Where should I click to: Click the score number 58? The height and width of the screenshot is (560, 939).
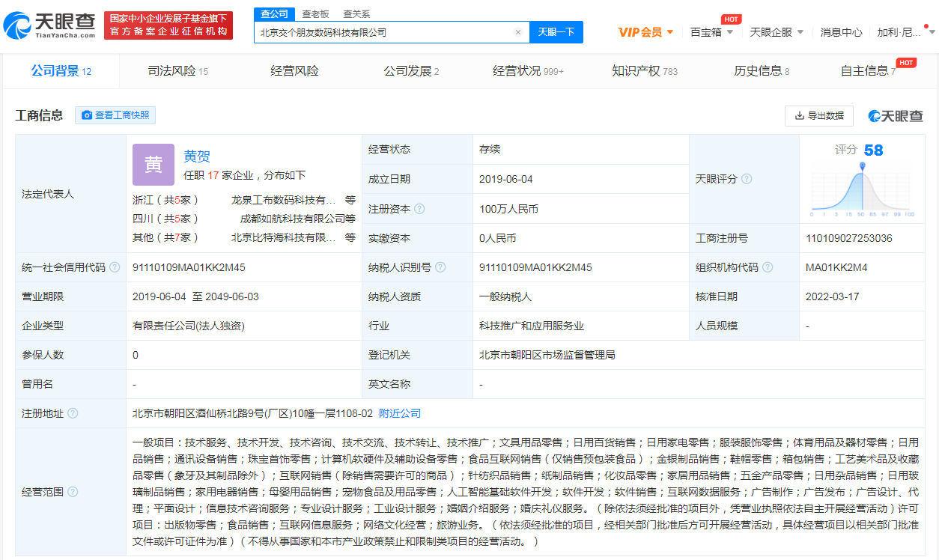click(x=873, y=150)
